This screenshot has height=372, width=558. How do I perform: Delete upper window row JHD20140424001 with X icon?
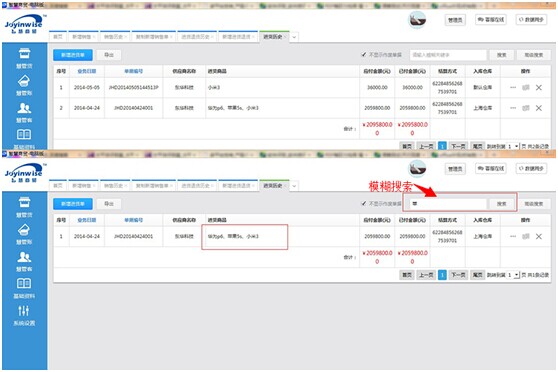(x=539, y=108)
